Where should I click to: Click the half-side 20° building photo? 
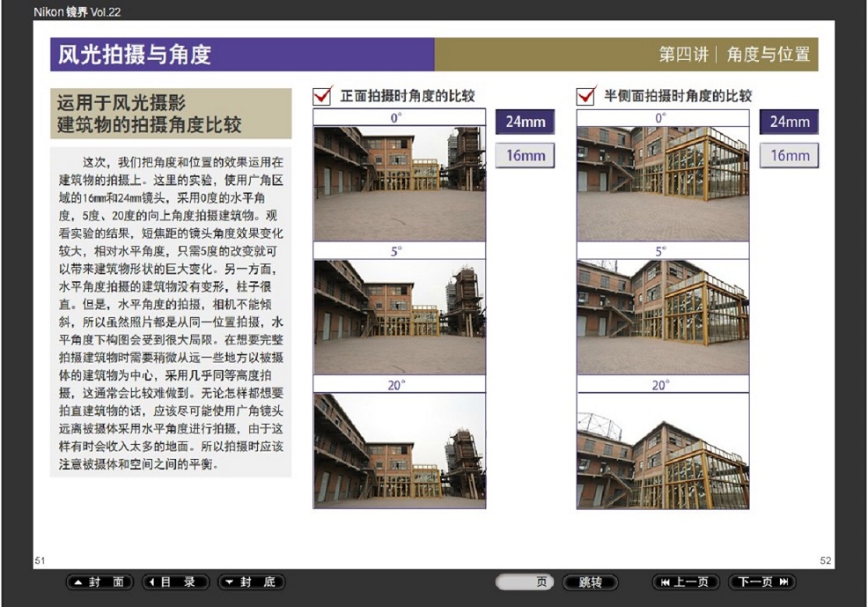click(x=662, y=450)
